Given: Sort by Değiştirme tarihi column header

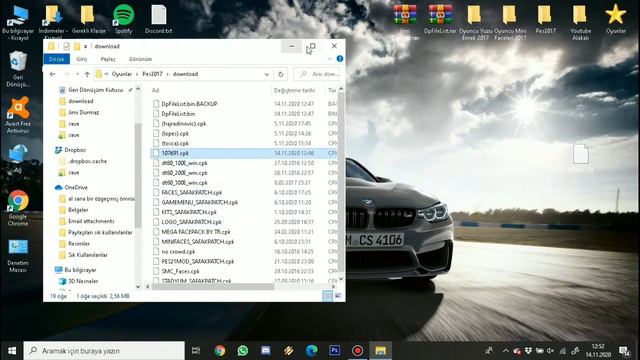Looking at the screenshot, I should pyautogui.click(x=294, y=90).
